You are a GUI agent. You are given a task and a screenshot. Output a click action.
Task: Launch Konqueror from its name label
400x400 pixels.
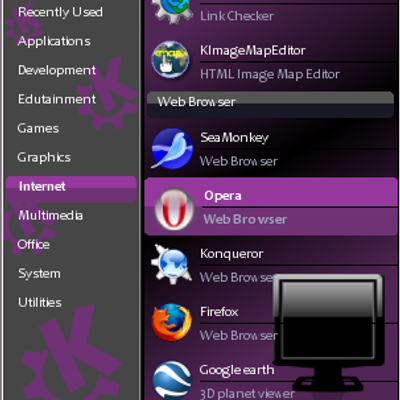coord(232,254)
